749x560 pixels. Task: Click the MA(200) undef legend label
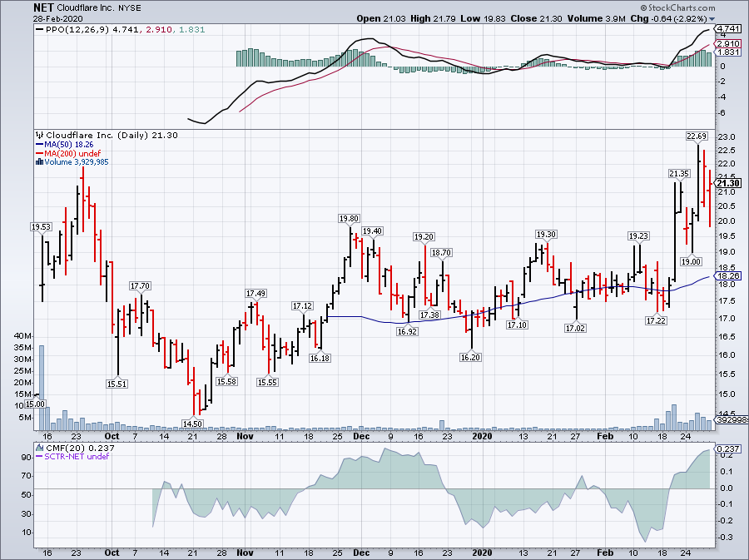(72, 154)
